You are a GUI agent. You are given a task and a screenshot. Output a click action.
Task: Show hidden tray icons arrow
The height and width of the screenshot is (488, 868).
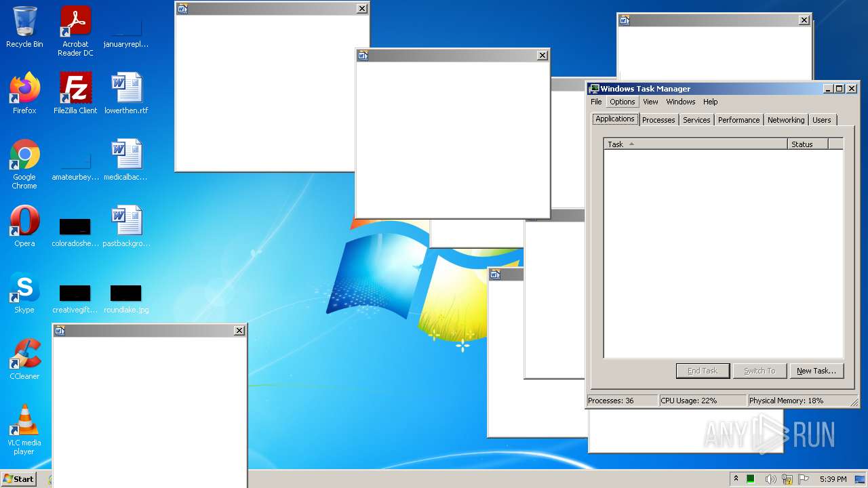tap(736, 479)
